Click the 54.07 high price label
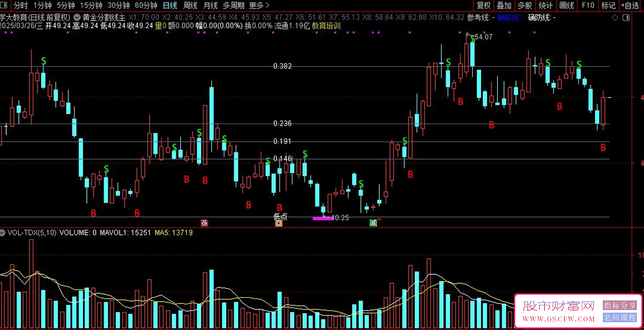This screenshot has width=644, height=330. 484,37
